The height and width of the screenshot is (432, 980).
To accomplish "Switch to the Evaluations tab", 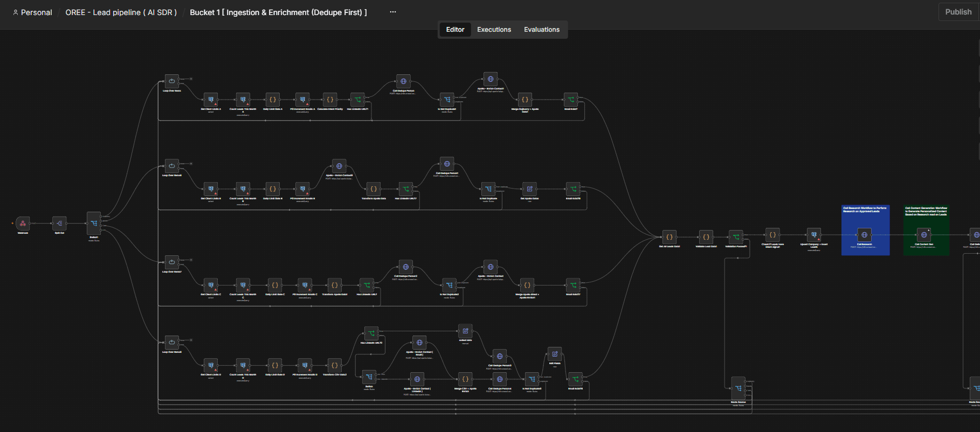I will pos(542,30).
